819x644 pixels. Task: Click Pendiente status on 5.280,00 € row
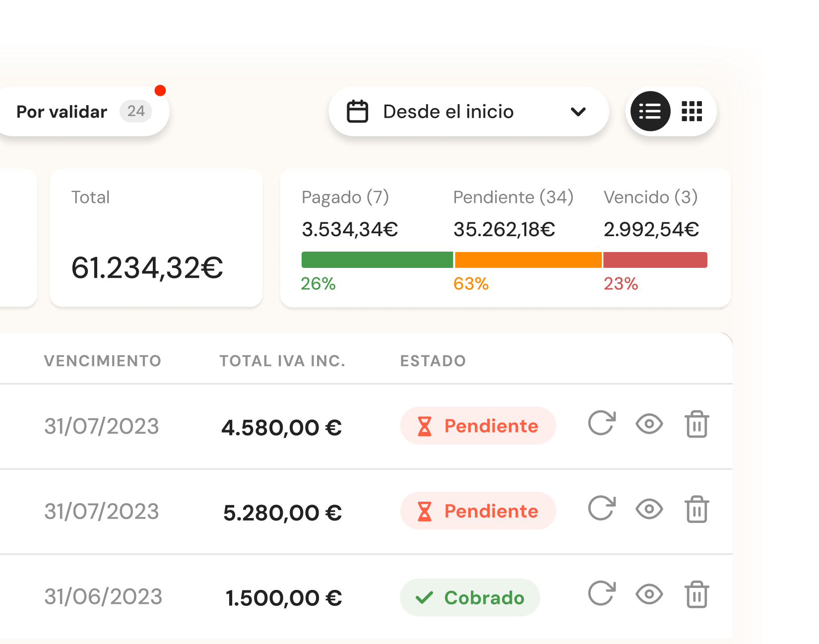coord(478,511)
